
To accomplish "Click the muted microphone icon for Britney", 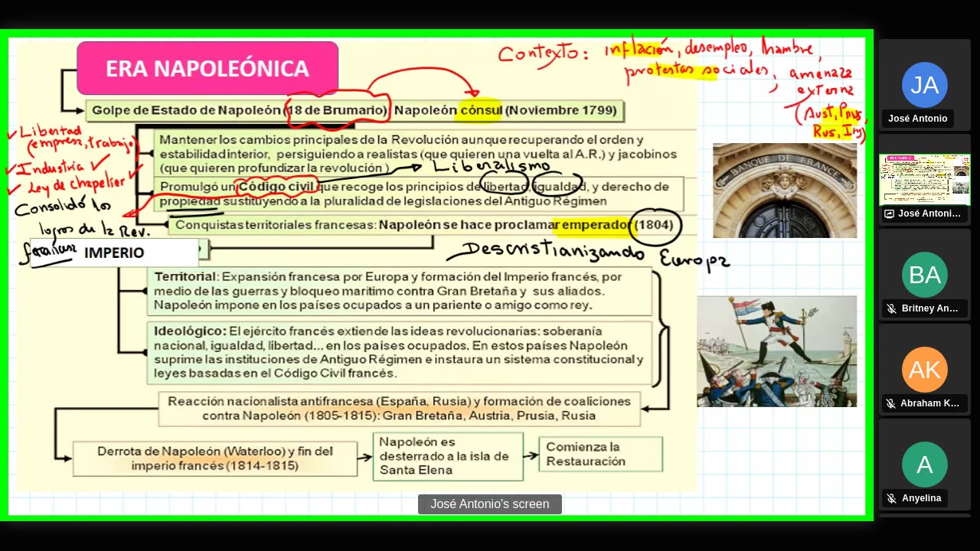I will (x=891, y=308).
